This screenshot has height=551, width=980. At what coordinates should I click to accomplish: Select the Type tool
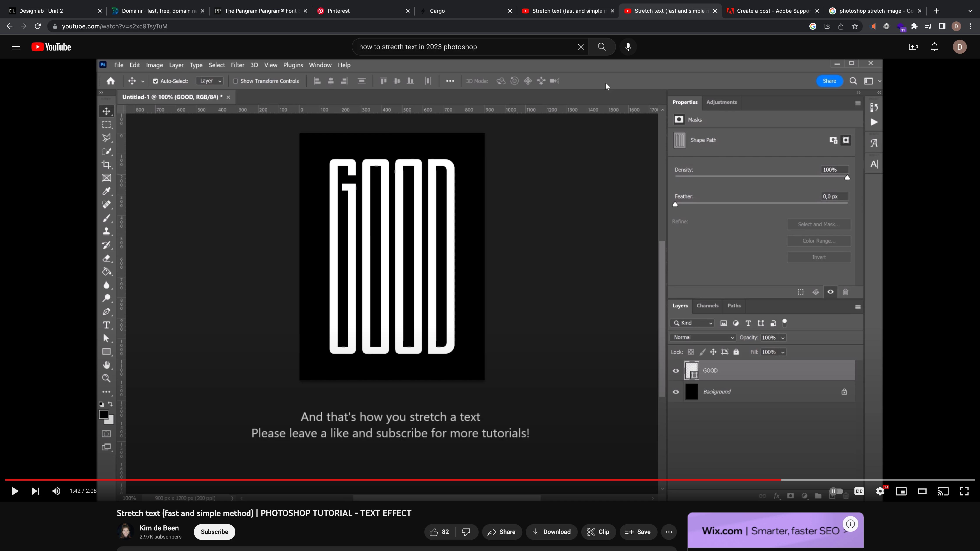pyautogui.click(x=107, y=325)
